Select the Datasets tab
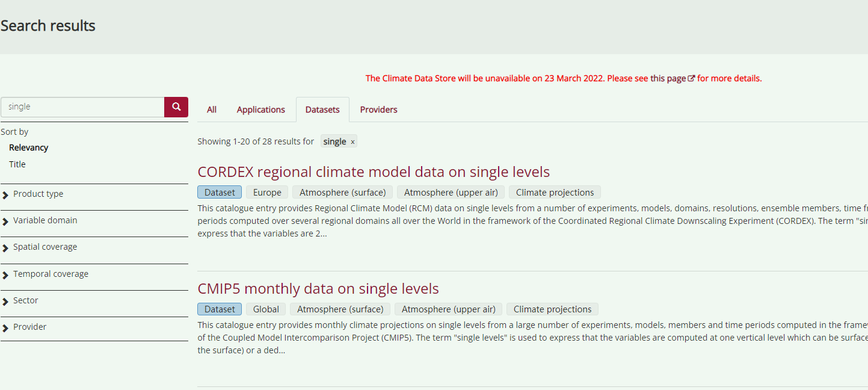The image size is (868, 390). (322, 110)
